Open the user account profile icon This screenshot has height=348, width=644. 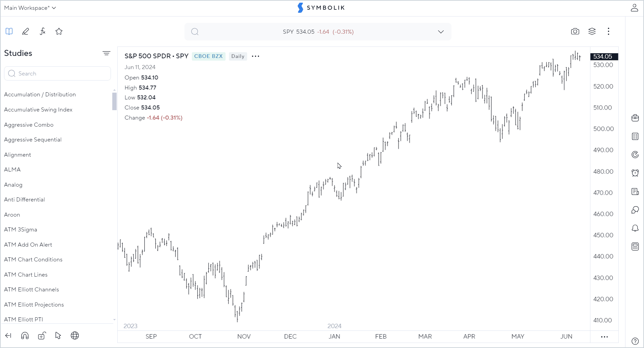[x=635, y=8]
